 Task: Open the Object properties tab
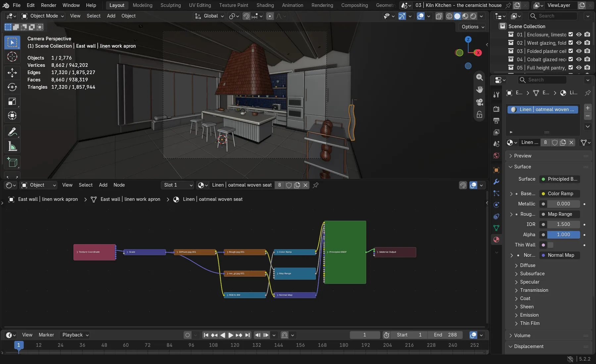[496, 170]
